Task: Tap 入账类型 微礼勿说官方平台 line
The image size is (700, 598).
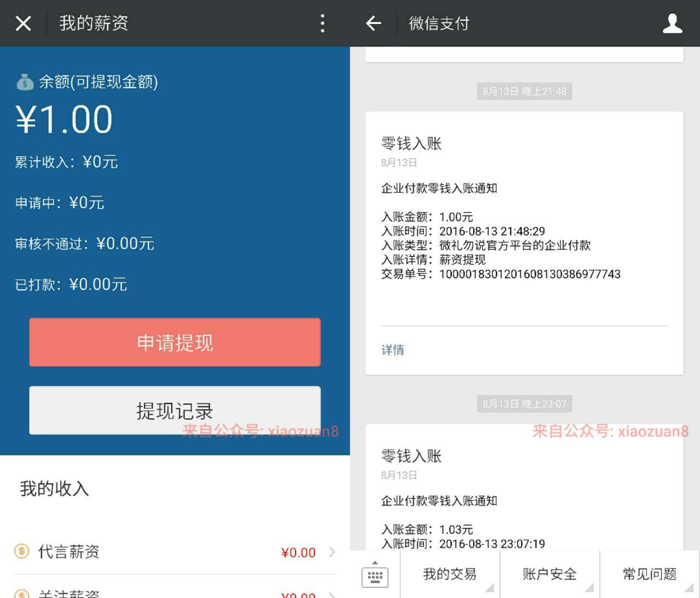Action: click(x=486, y=245)
